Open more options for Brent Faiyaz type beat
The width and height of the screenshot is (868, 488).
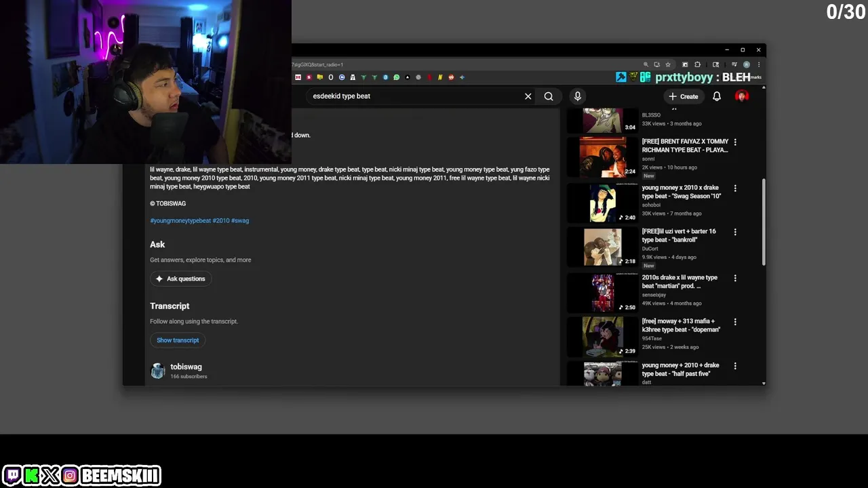tap(735, 142)
